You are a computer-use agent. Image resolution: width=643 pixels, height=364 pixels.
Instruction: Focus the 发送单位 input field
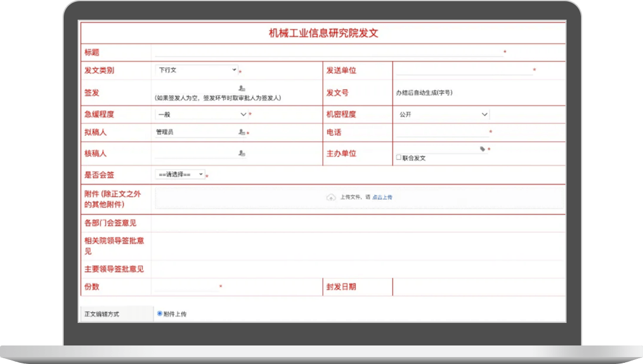[463, 71]
